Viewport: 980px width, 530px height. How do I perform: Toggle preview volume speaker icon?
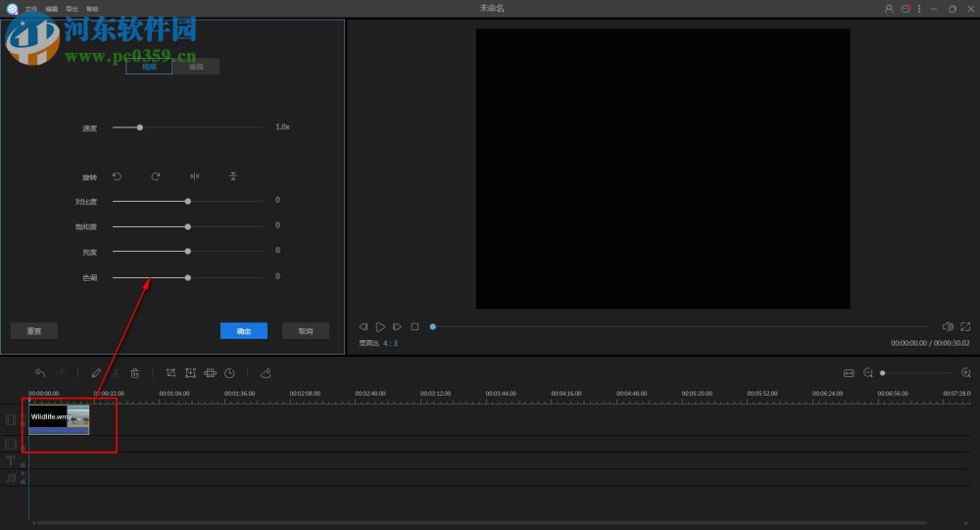coord(948,326)
